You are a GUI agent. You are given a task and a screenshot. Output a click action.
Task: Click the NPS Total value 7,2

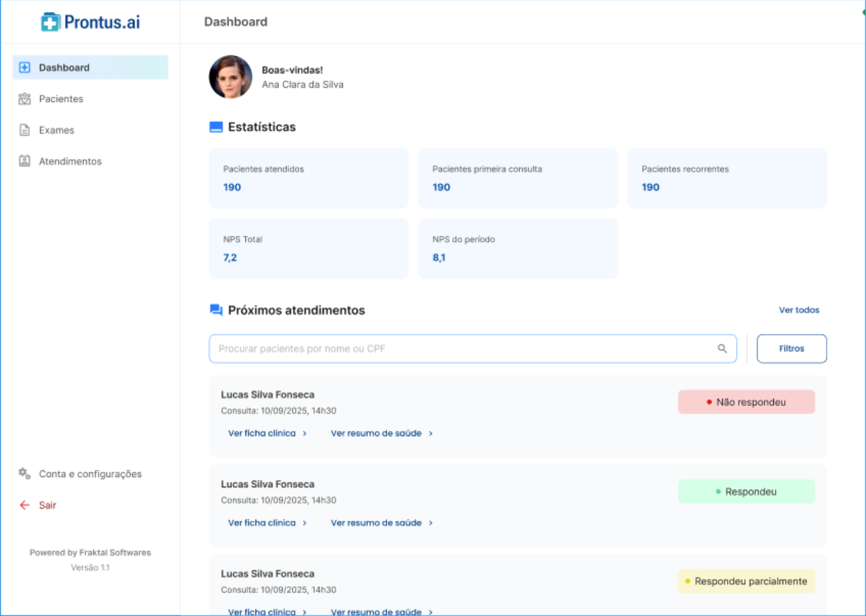point(230,257)
